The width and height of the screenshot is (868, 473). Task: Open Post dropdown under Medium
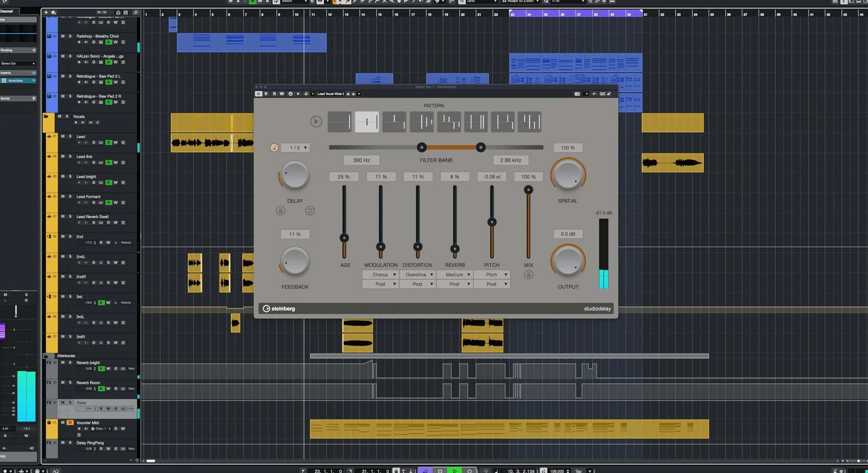pos(455,284)
